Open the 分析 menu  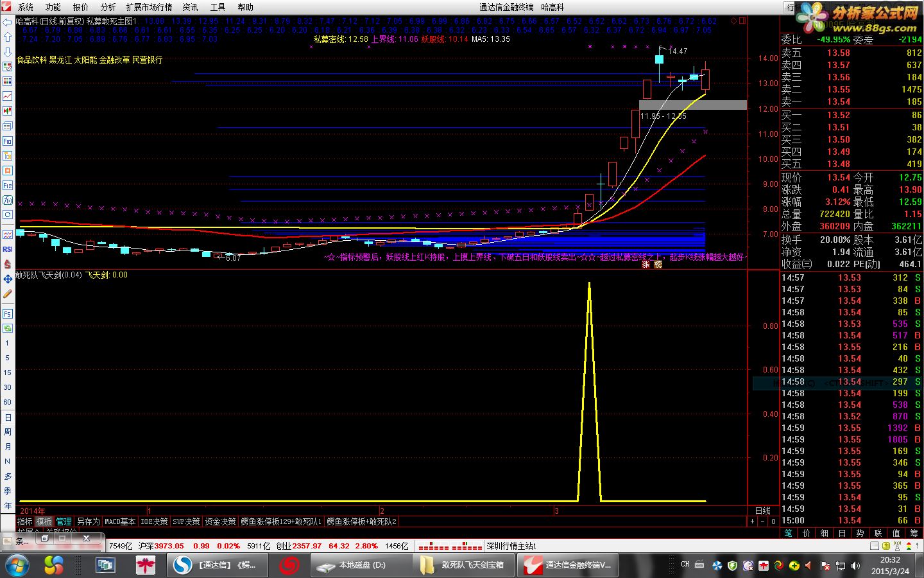click(108, 7)
